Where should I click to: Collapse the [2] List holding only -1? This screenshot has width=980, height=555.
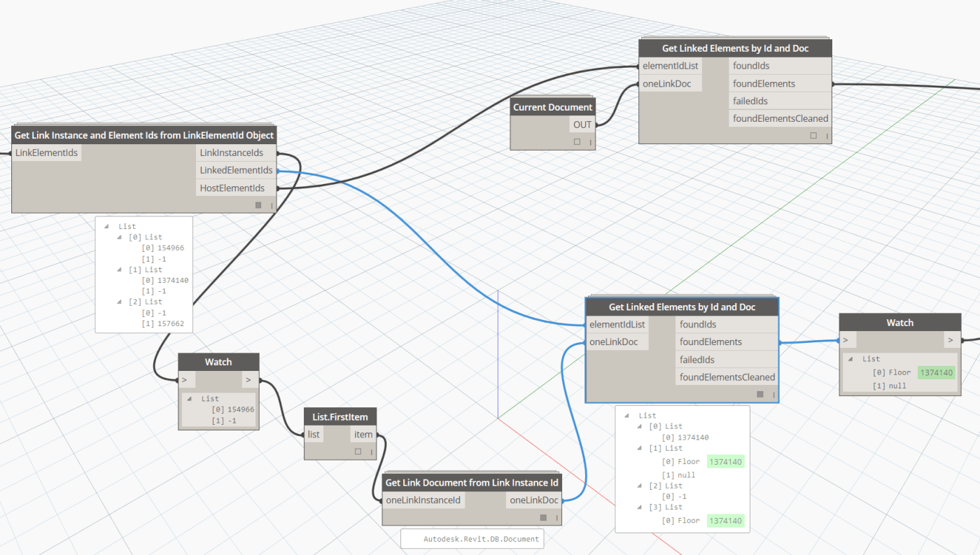click(640, 486)
